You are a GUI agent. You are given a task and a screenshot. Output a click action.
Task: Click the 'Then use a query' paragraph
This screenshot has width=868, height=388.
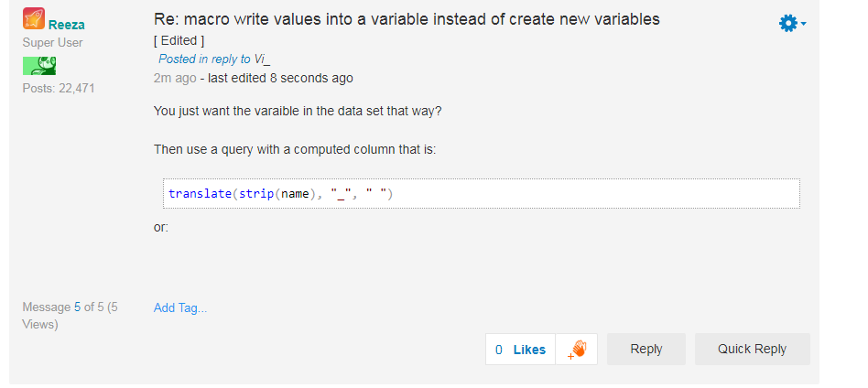tap(295, 149)
